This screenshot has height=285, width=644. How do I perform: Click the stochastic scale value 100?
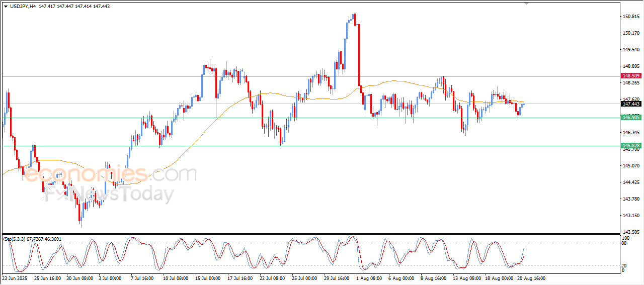(626, 238)
